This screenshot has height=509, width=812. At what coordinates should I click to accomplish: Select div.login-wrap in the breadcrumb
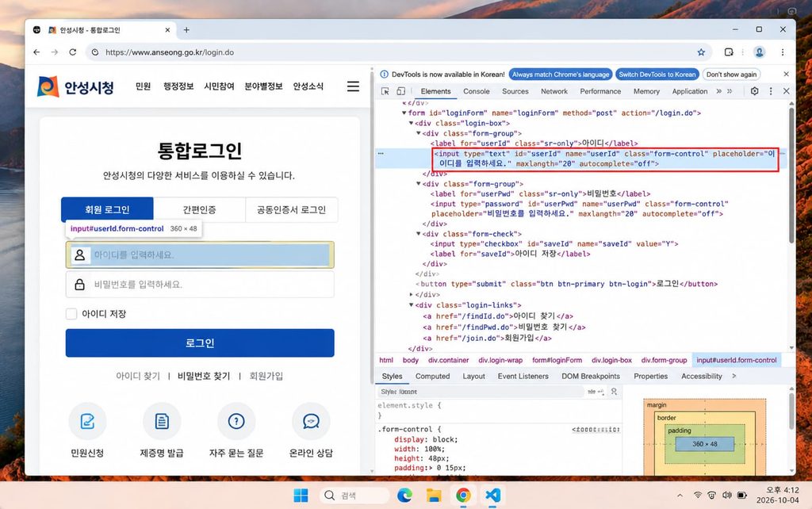tap(500, 361)
